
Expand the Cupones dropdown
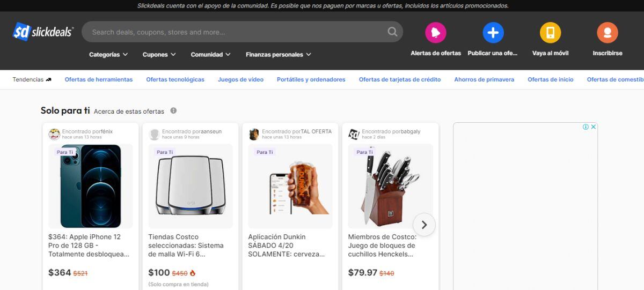click(159, 54)
